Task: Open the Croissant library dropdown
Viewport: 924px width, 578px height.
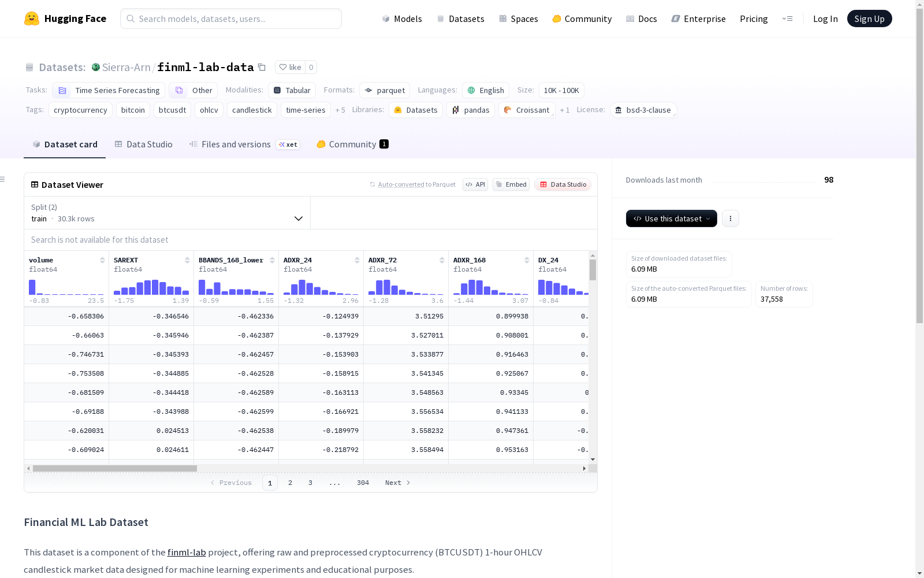Action: [527, 110]
